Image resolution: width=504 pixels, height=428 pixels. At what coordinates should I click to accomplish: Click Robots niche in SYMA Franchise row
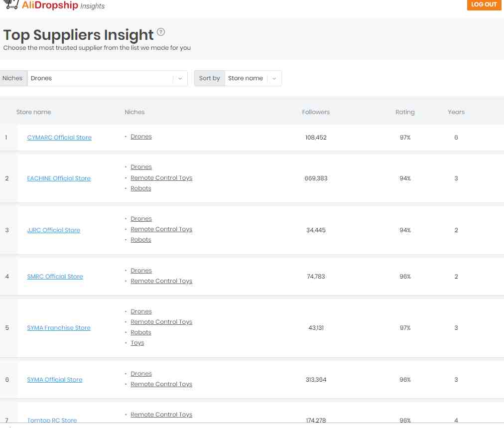[141, 332]
